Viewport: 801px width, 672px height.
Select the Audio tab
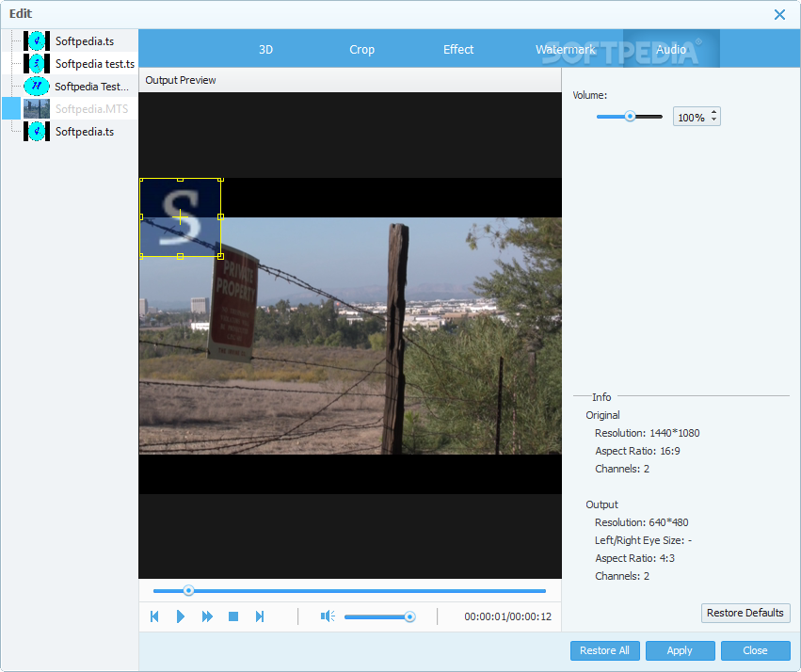tap(671, 49)
